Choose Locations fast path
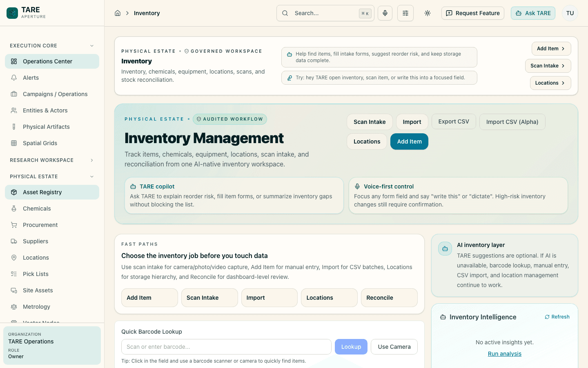Image resolution: width=588 pixels, height=368 pixels. coord(329,298)
